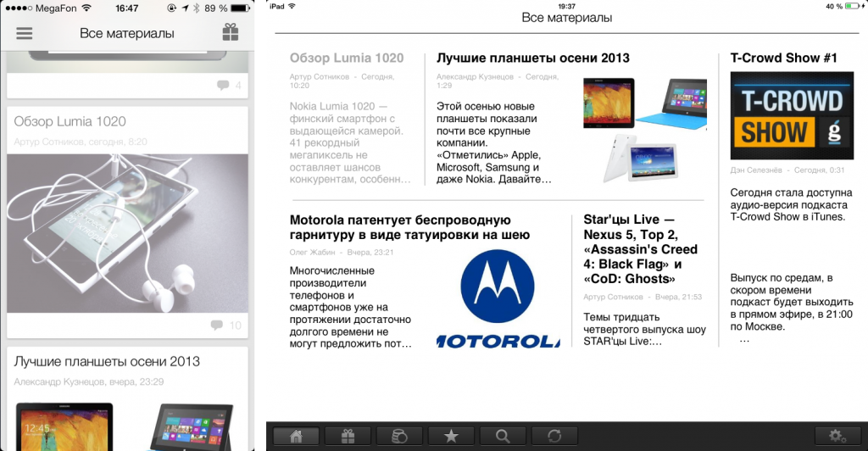Viewport: 868px width, 451px height.
Task: Select 'Артур Сотников, сегодня, 8:20' byline
Action: (x=81, y=142)
